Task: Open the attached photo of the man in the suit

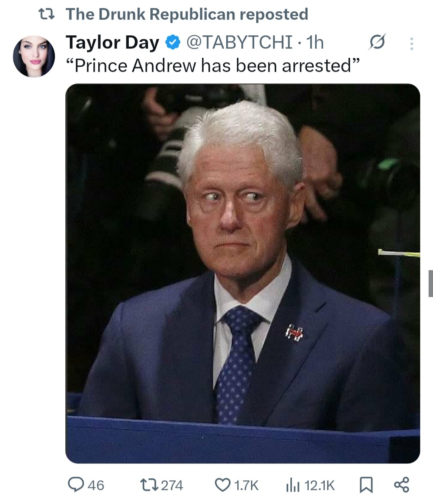Action: (x=243, y=273)
